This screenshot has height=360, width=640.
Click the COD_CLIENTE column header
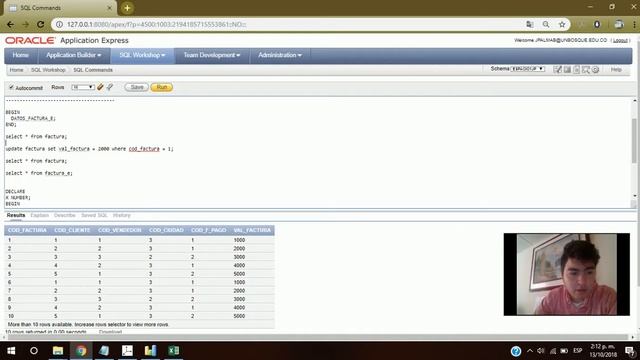[72, 231]
